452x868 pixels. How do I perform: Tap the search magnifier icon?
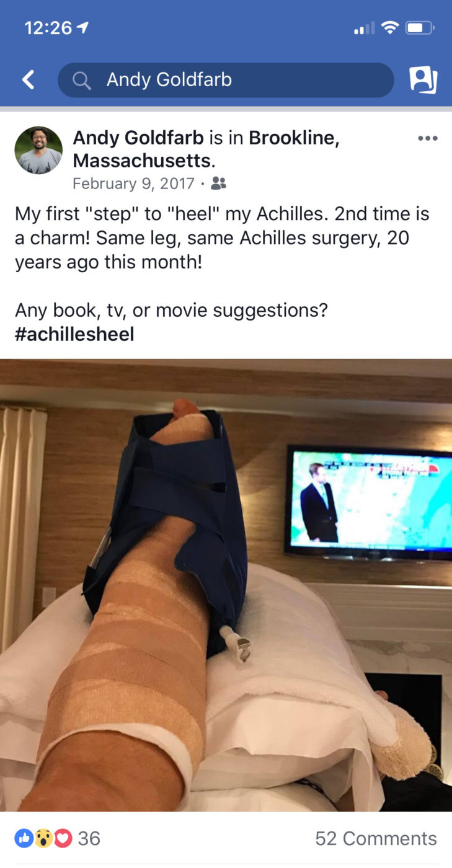pos(81,80)
